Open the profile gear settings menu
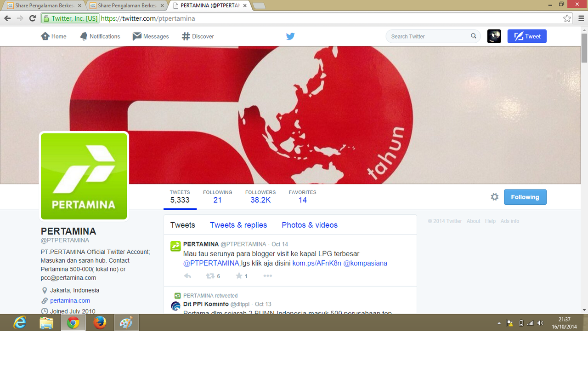Image resolution: width=588 pixels, height=379 pixels. point(495,197)
